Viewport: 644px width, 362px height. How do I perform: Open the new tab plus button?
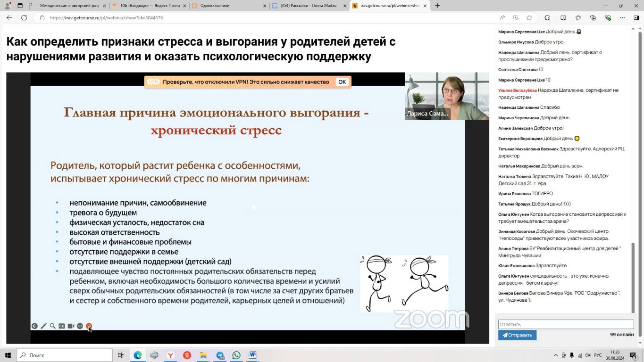click(x=437, y=6)
